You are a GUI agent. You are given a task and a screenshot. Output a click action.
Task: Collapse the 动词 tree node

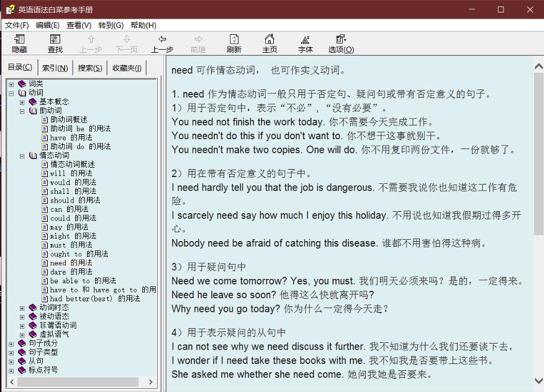click(11, 93)
